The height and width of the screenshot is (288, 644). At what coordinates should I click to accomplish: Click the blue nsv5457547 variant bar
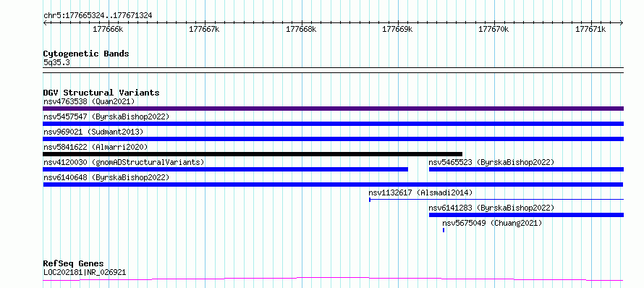(333, 124)
